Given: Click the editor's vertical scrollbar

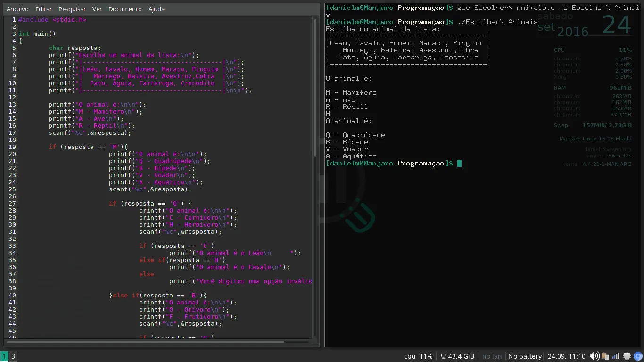Looking at the screenshot, I should coord(316,90).
